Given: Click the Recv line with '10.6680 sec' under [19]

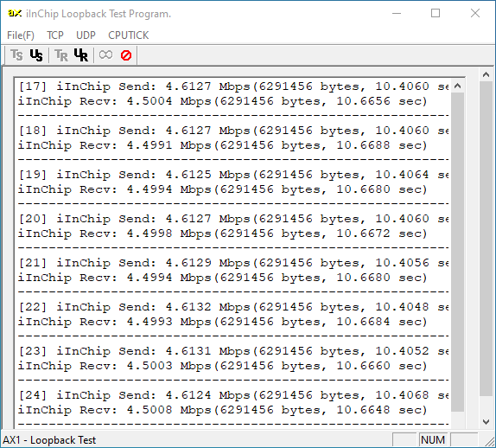Looking at the screenshot, I should [222, 189].
